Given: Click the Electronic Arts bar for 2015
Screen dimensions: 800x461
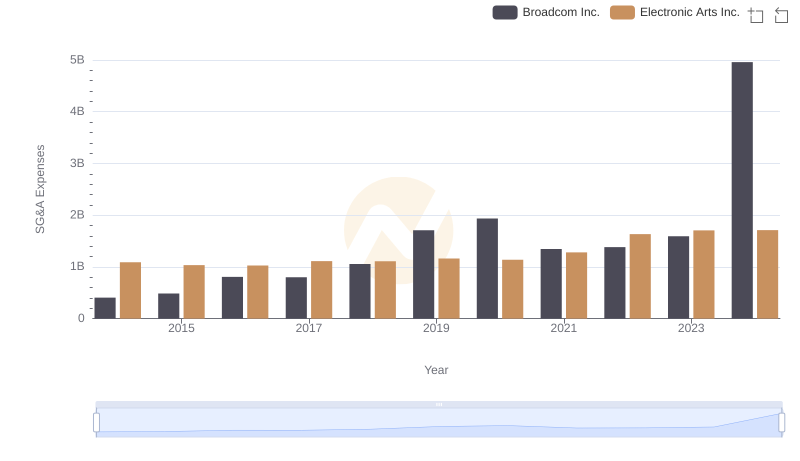Looking at the screenshot, I should pos(194,292).
